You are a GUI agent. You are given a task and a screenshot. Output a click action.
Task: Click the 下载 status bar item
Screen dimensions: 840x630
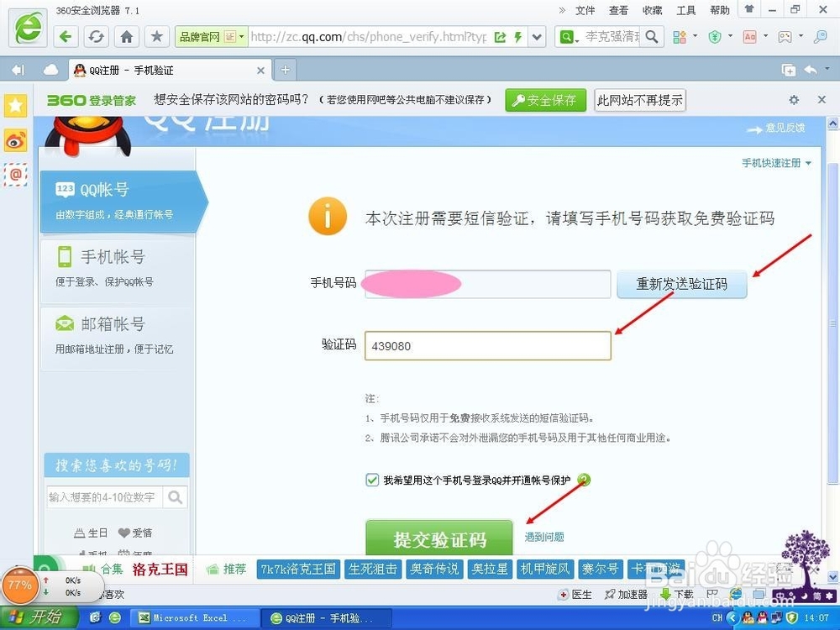tap(677, 594)
